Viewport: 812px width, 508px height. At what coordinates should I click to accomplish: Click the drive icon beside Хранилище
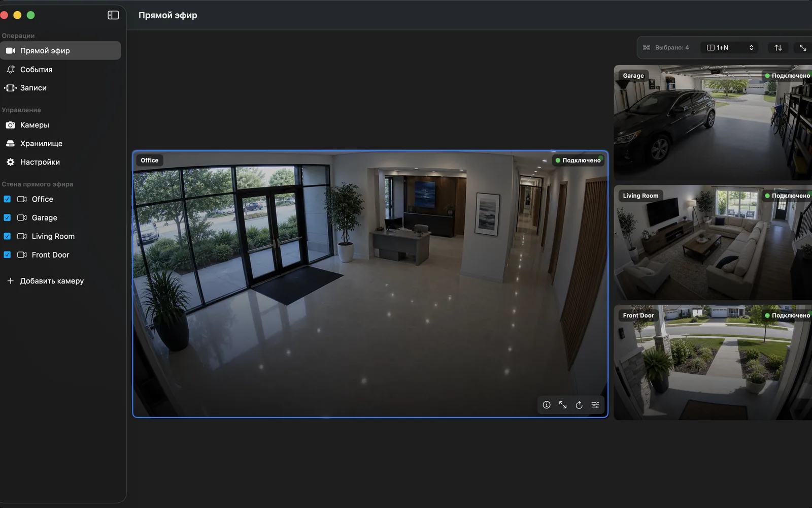point(10,144)
